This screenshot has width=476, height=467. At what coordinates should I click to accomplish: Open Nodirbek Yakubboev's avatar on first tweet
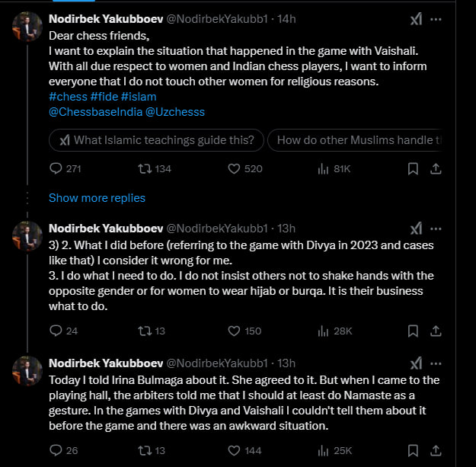(27, 28)
